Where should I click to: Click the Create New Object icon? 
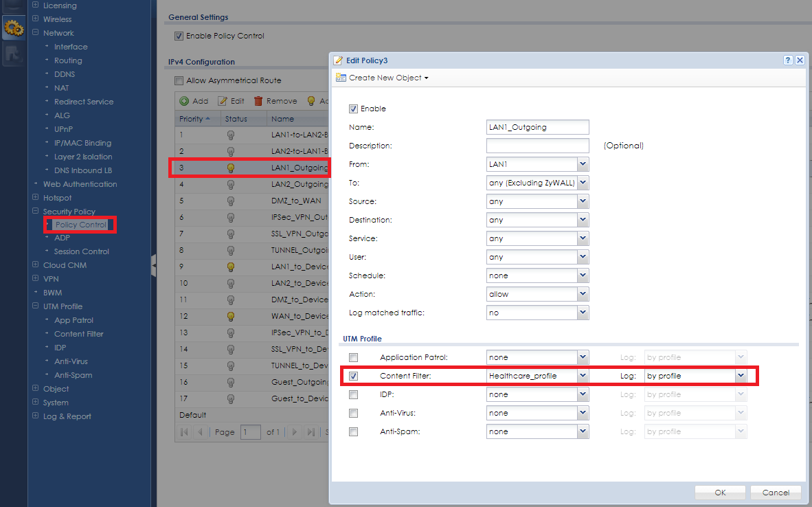(x=341, y=78)
